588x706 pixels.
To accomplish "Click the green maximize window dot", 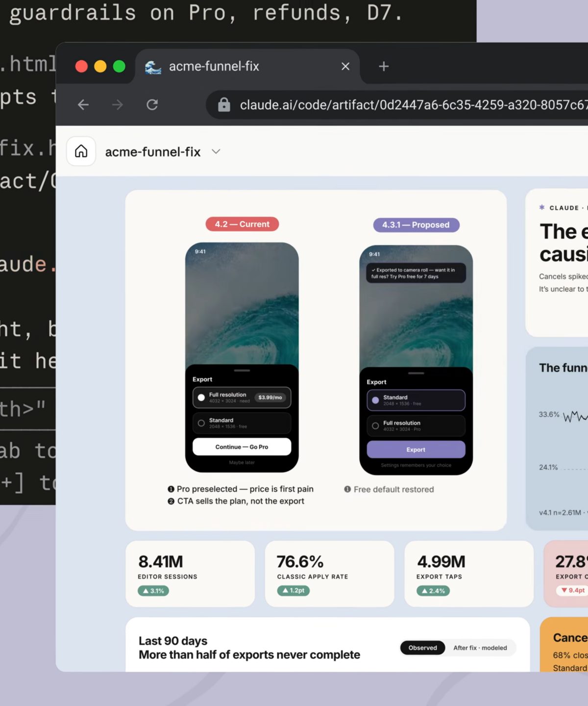I will tap(119, 66).
